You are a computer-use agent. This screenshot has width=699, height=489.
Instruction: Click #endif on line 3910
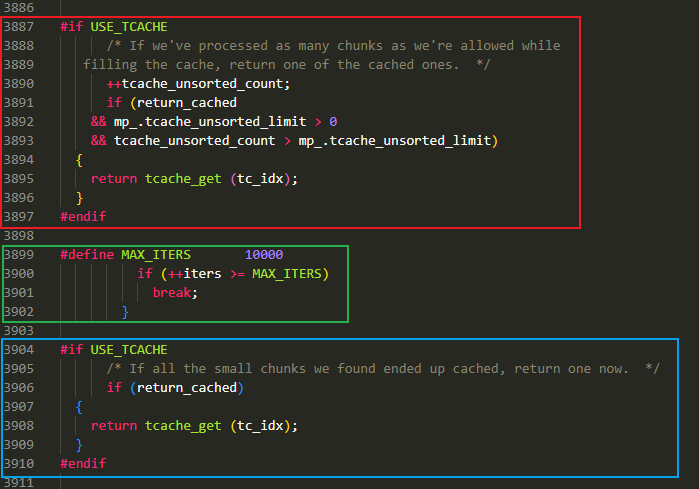(x=83, y=464)
